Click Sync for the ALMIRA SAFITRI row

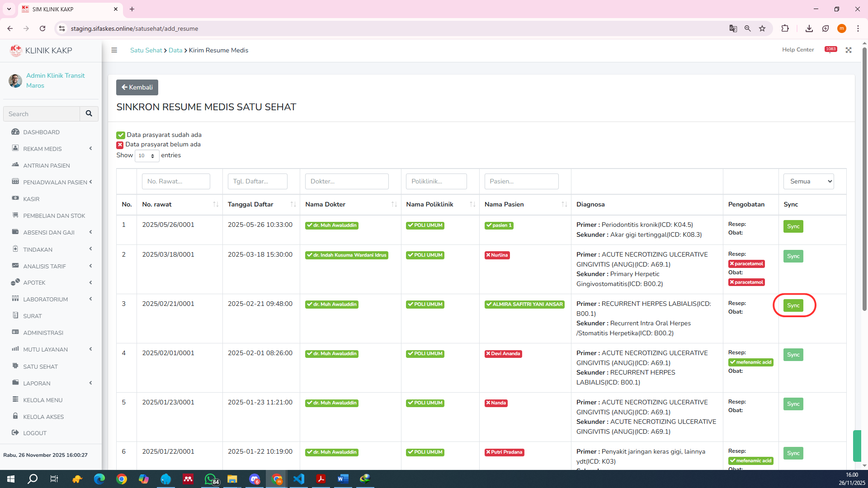tap(793, 305)
